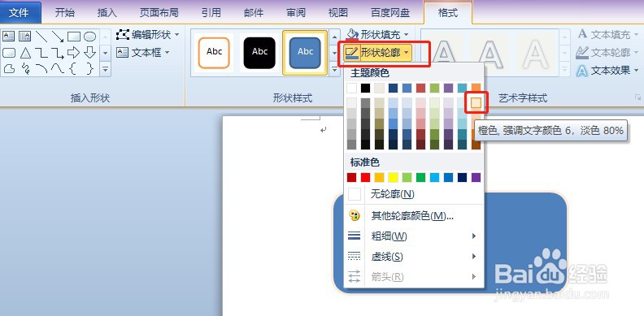Pick the straight line shape

click(x=41, y=37)
